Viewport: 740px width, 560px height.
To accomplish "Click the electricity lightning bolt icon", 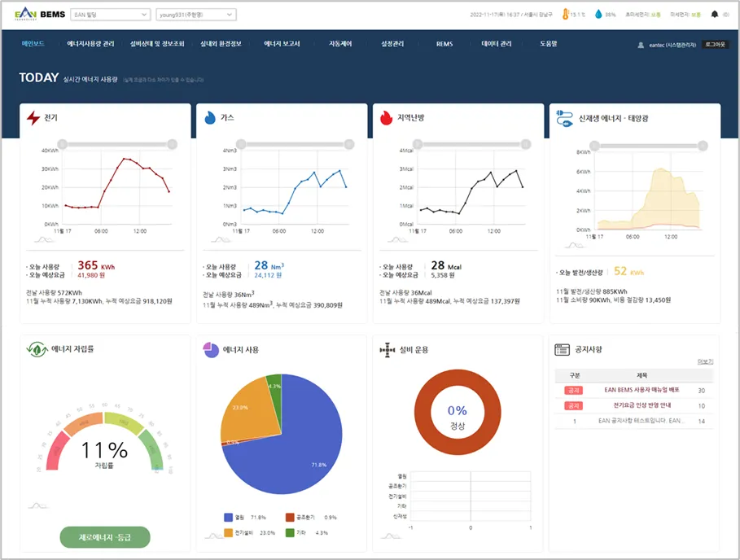I will 33,118.
